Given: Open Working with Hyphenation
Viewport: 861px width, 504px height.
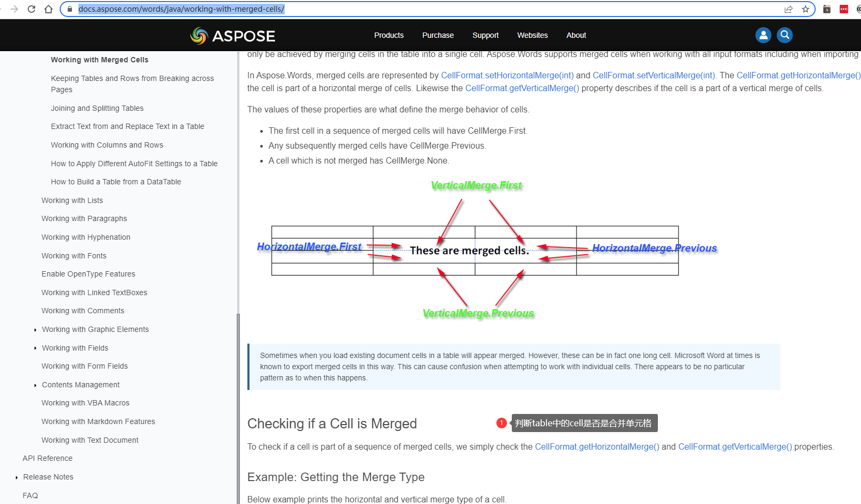Looking at the screenshot, I should (x=86, y=237).
